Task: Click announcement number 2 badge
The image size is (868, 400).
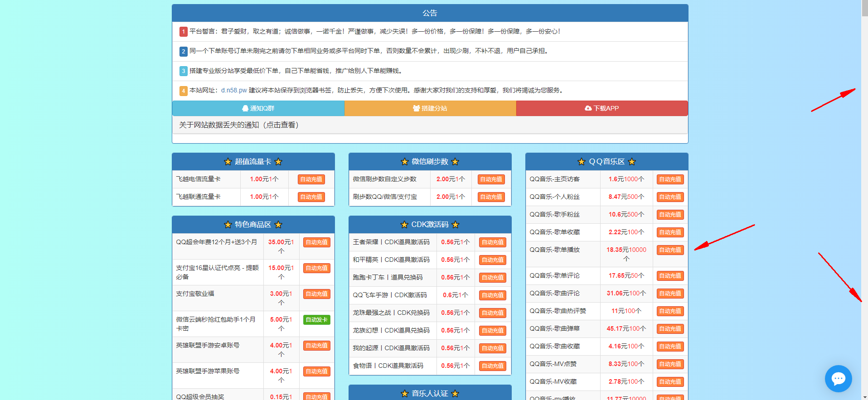Action: click(183, 51)
